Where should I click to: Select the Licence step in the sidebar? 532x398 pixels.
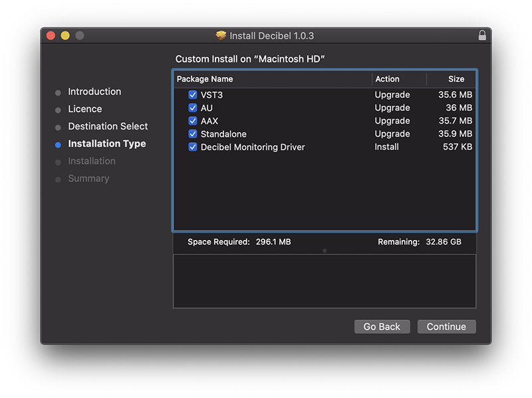pos(85,109)
